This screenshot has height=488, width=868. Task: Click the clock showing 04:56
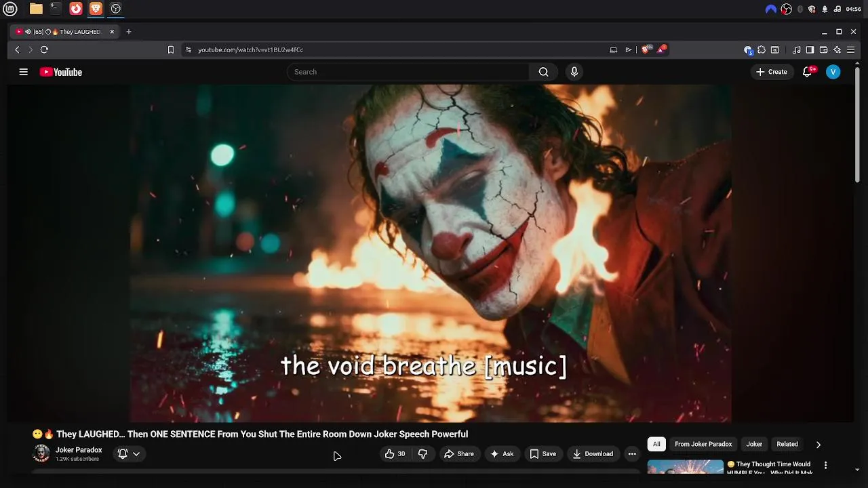[x=854, y=9]
